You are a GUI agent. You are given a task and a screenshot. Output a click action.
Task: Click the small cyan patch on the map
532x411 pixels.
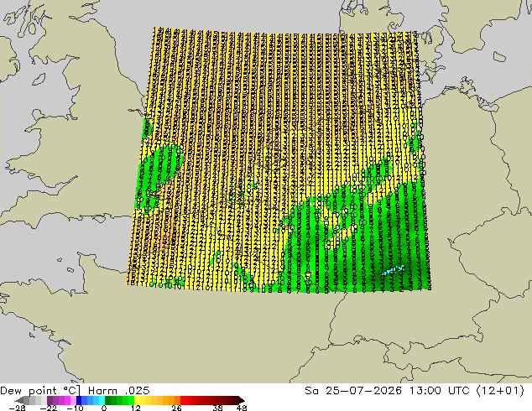[394, 271]
